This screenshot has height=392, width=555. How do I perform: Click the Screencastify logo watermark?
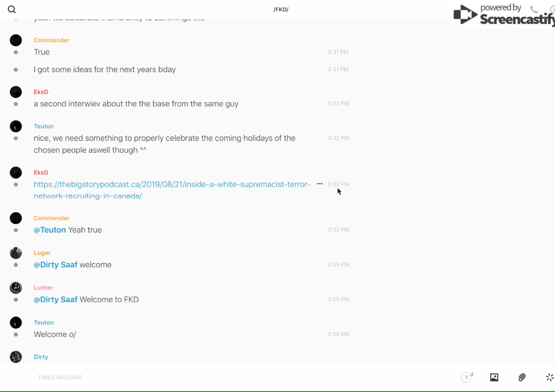503,15
